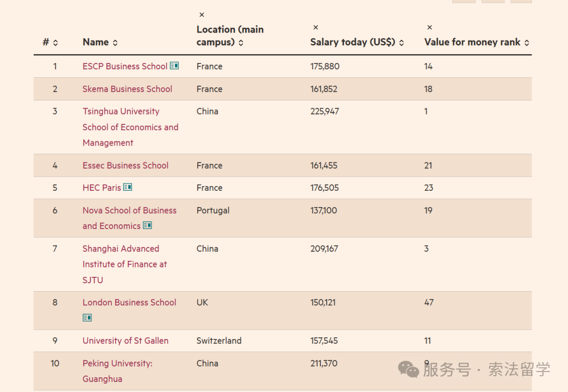Image resolution: width=568 pixels, height=392 pixels.
Task: Click value rank 19 in Nova row
Action: tap(428, 210)
